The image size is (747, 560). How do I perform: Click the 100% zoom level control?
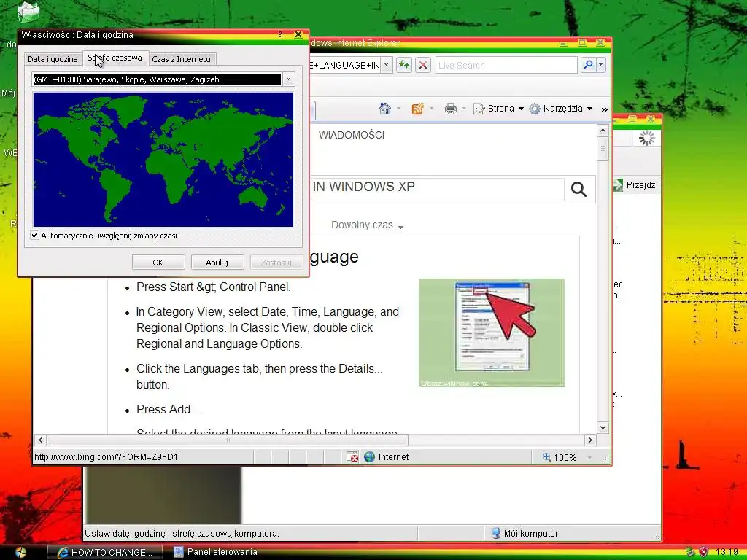point(560,457)
